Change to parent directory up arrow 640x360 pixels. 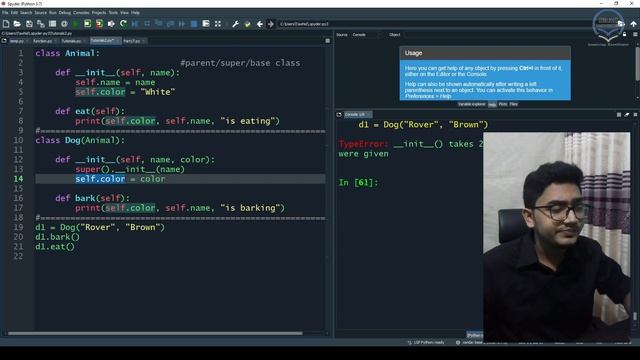coord(633,24)
